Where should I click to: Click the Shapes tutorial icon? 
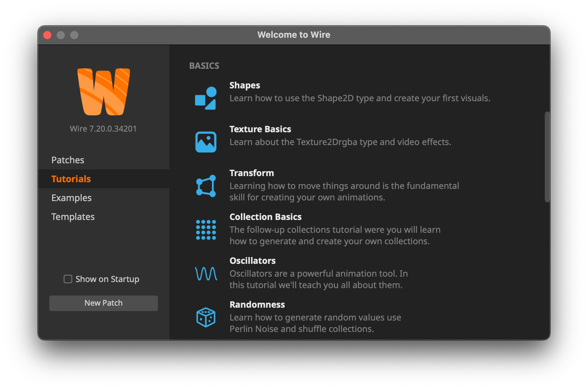[206, 98]
